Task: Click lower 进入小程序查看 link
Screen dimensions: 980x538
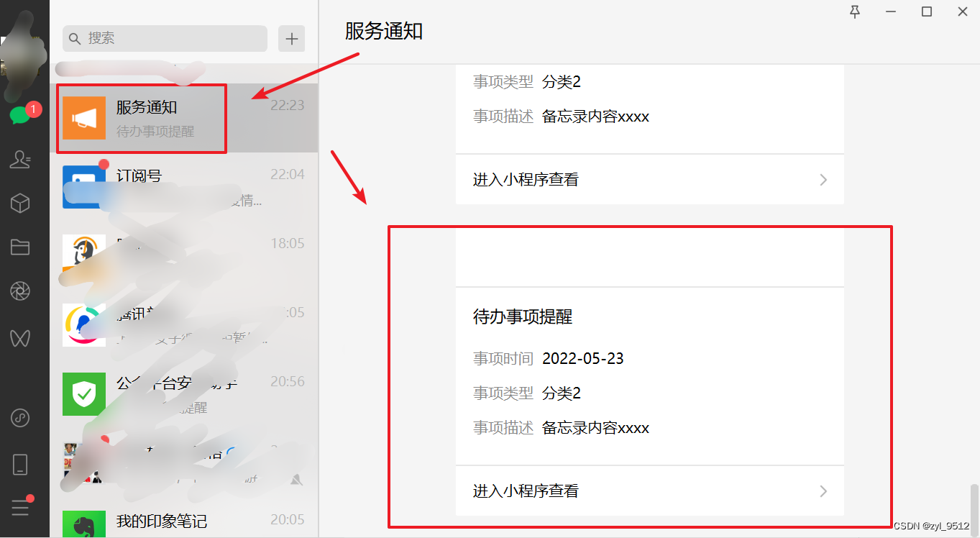Action: tap(526, 491)
